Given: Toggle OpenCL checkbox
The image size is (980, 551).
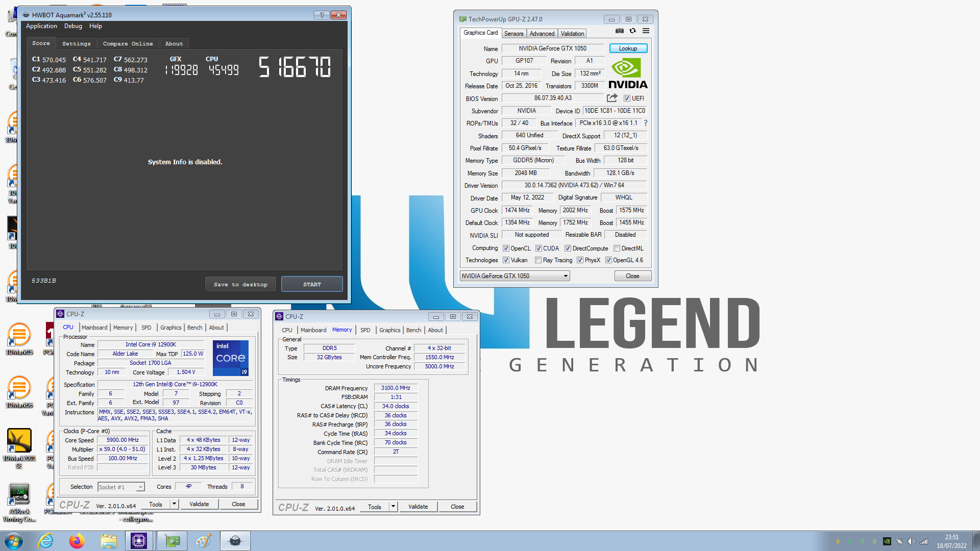Looking at the screenshot, I should pyautogui.click(x=506, y=248).
